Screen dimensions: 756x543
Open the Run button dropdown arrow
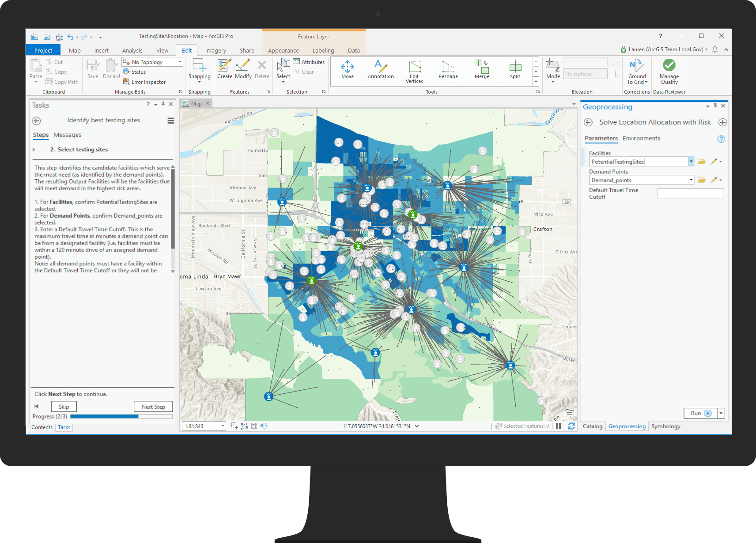tap(721, 413)
